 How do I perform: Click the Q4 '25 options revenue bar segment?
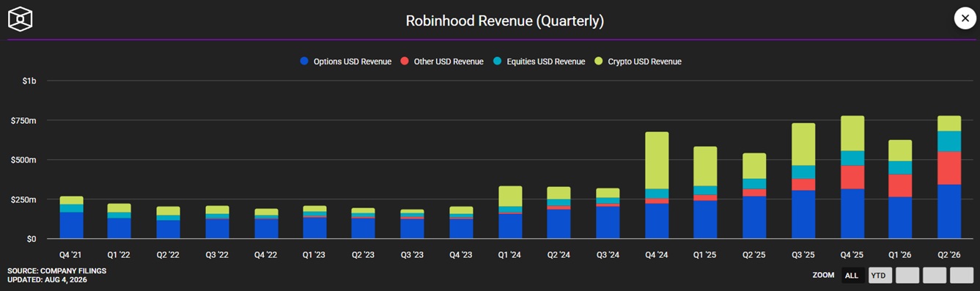click(x=852, y=214)
